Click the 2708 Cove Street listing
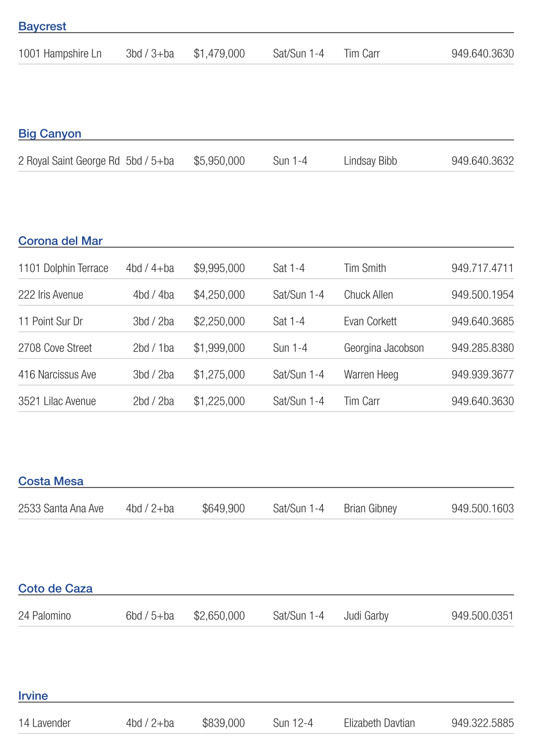 tap(55, 348)
